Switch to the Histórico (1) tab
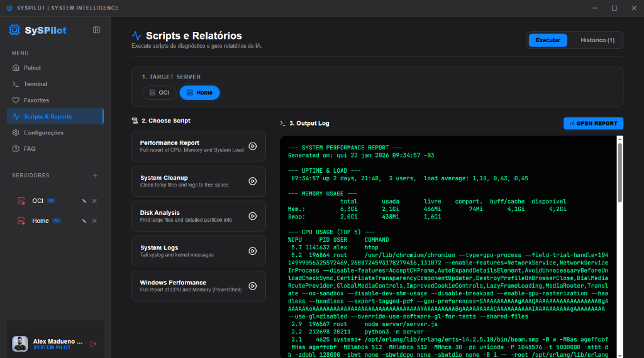This screenshot has width=644, height=358. pos(597,40)
